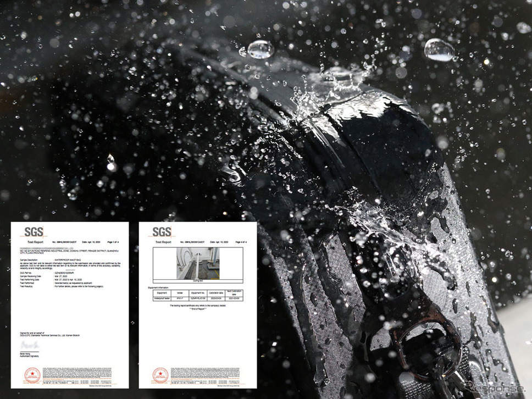Click the 'Test Performing Date' label
532x399 pixels.
click(x=30, y=280)
